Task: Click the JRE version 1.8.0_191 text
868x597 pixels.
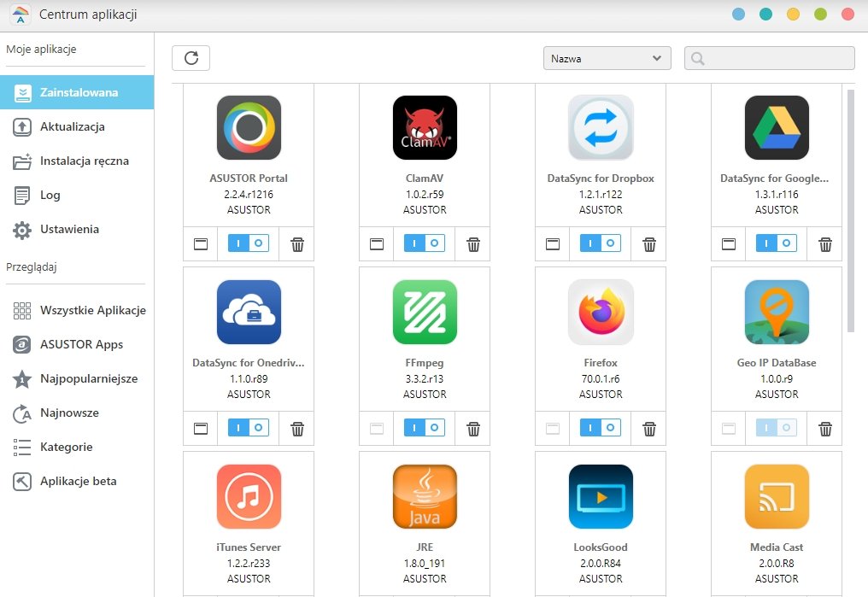Action: click(x=425, y=563)
